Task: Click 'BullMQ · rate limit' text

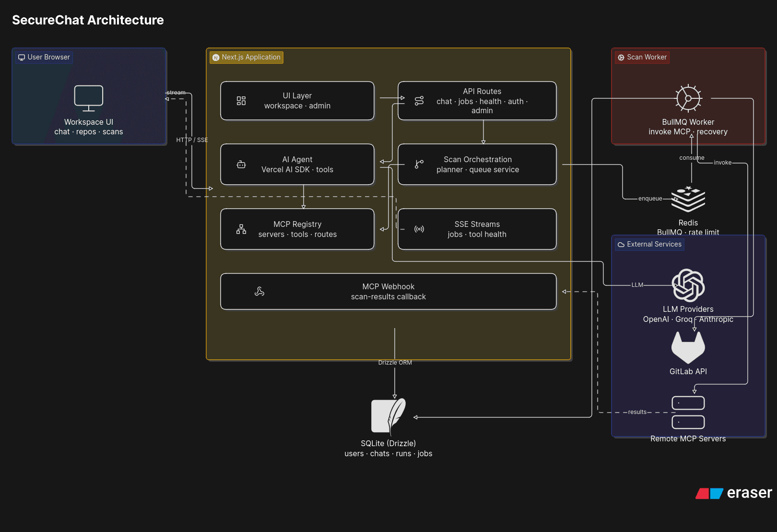Action: 688,233
